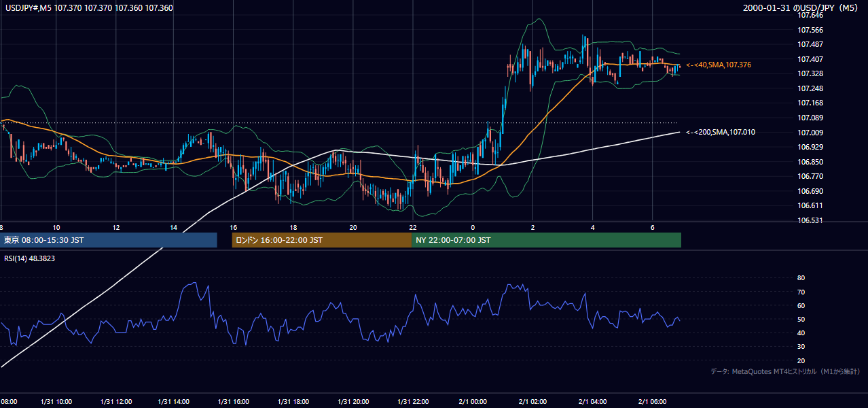
Task: Click the 107.248 price axis value
Action: tap(810, 88)
